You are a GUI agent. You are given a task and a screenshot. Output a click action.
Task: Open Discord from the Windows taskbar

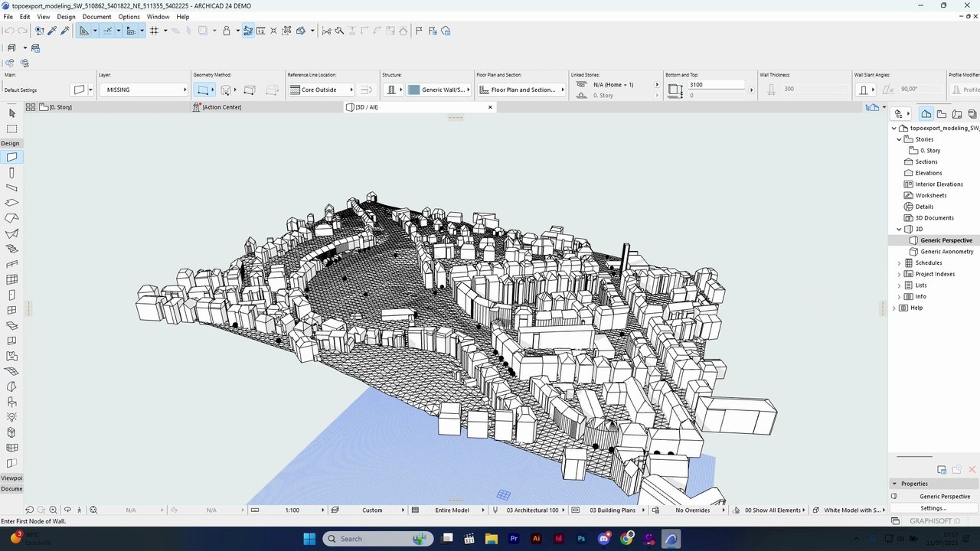coord(605,539)
